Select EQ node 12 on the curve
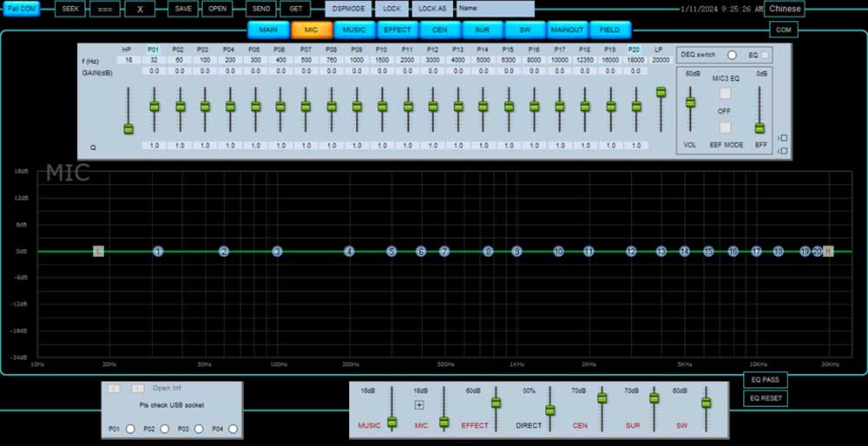The image size is (868, 446). click(x=631, y=252)
